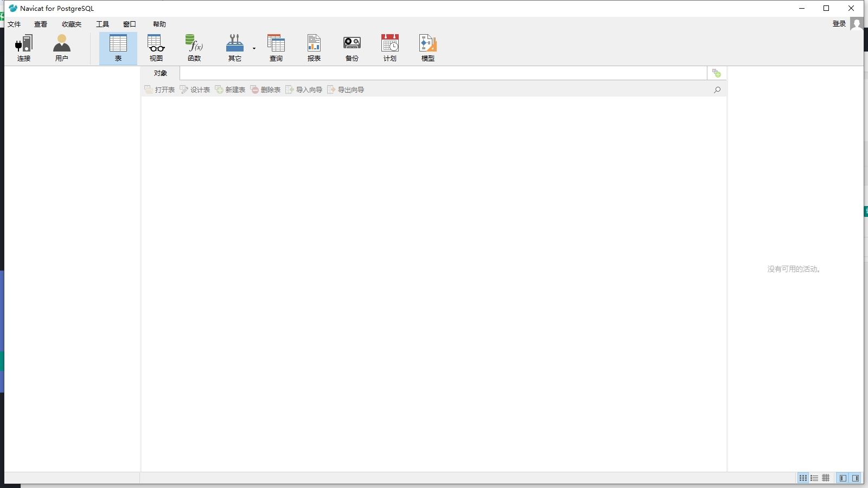
Task: Switch to detail view in status bar
Action: tap(814, 478)
